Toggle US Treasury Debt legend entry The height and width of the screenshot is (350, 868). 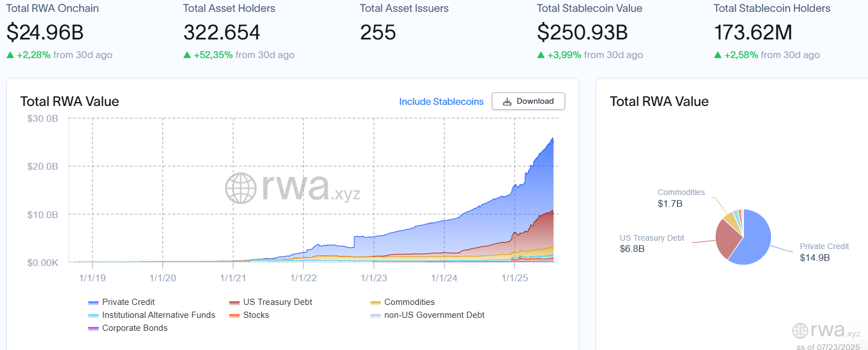coord(277,302)
